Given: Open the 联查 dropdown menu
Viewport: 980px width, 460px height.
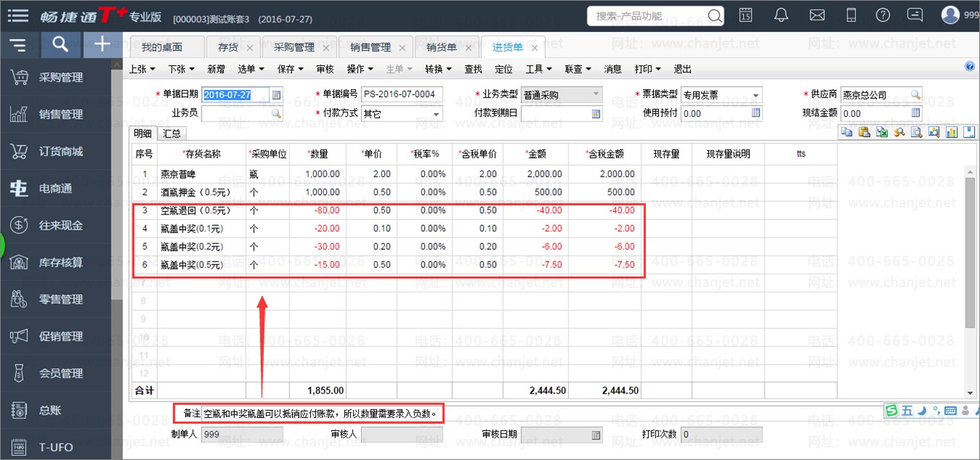Looking at the screenshot, I should coord(578,69).
